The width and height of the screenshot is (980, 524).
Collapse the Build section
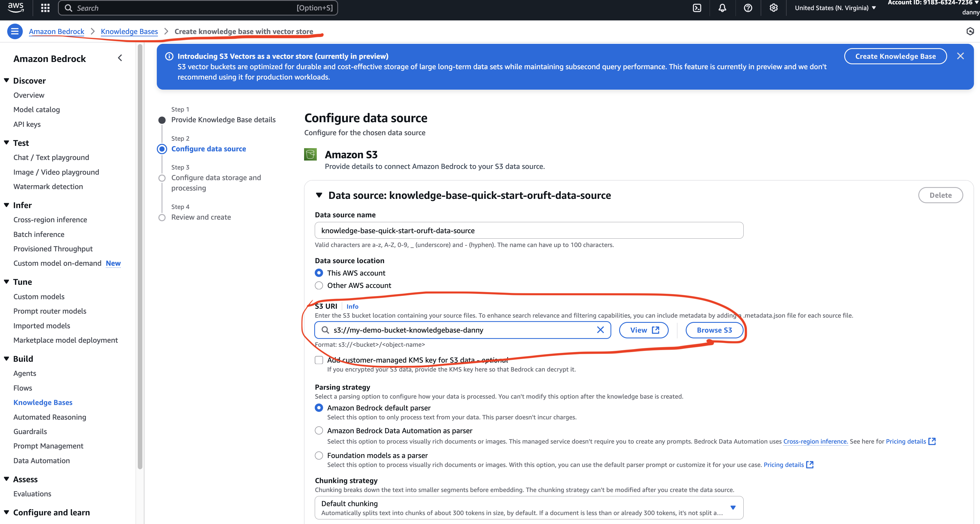coord(6,359)
